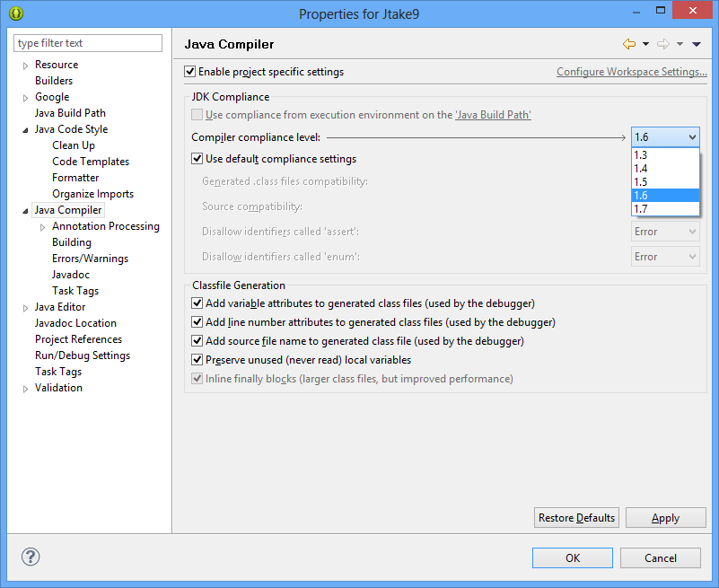This screenshot has height=588, width=719.
Task: Open the Building page under Java Compiler
Action: [72, 242]
